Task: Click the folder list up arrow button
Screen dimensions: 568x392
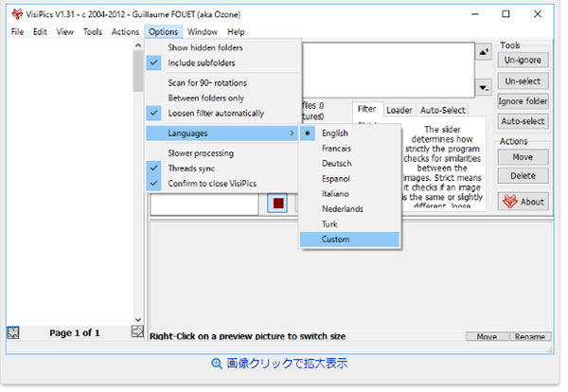Action: pos(484,51)
